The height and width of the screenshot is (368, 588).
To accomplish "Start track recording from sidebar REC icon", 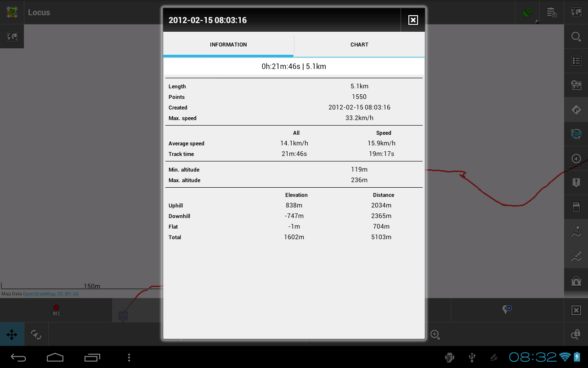I will pos(576,232).
